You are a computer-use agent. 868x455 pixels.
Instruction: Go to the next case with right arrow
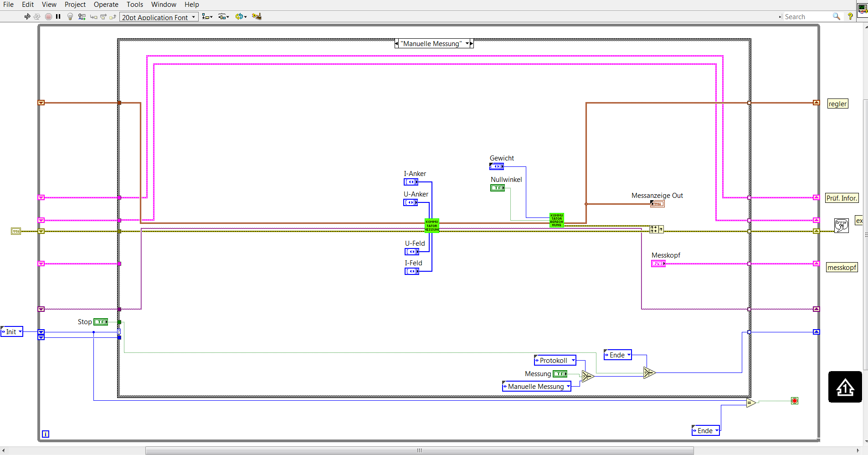pos(472,44)
